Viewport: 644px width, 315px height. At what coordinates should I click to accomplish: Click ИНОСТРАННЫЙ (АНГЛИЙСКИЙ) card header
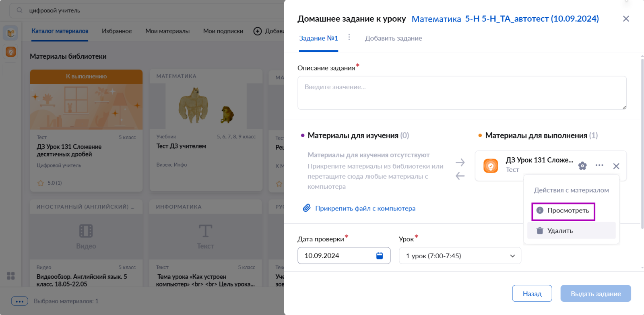85,207
